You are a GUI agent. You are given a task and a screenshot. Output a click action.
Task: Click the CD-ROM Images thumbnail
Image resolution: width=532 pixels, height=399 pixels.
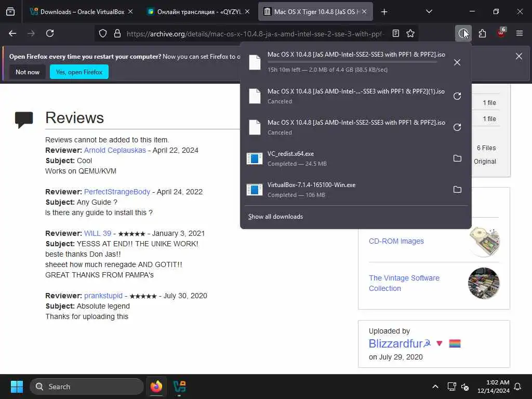(484, 242)
